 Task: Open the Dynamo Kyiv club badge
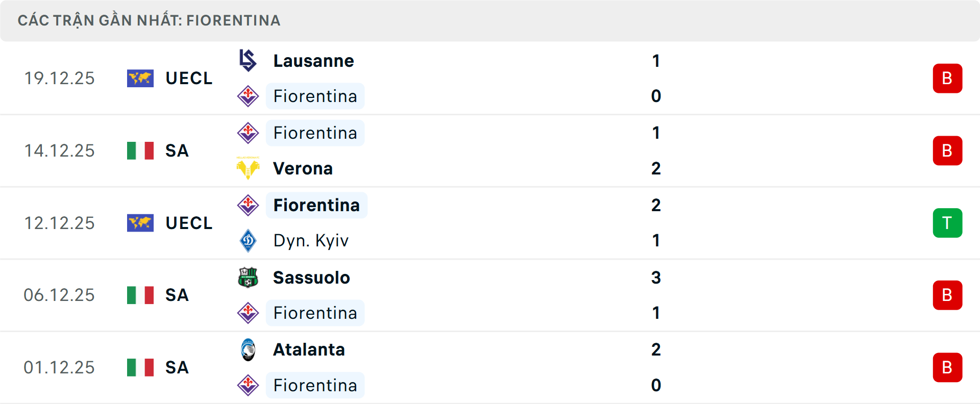pyautogui.click(x=249, y=240)
